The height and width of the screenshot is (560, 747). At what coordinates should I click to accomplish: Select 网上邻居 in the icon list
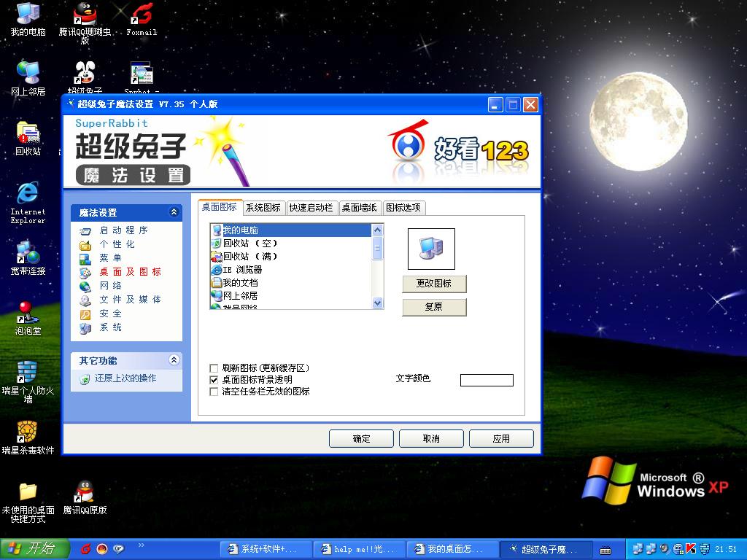coord(290,296)
